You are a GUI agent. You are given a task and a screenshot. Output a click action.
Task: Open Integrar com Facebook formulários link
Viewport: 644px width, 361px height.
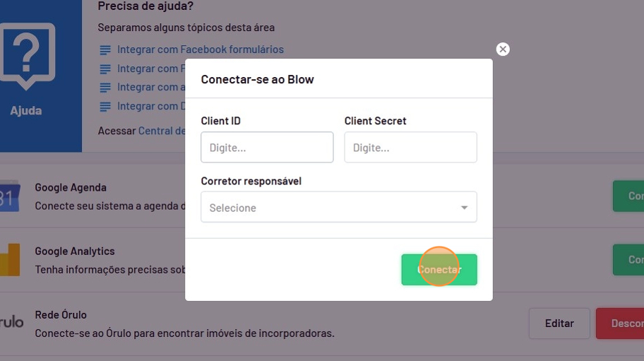click(200, 49)
